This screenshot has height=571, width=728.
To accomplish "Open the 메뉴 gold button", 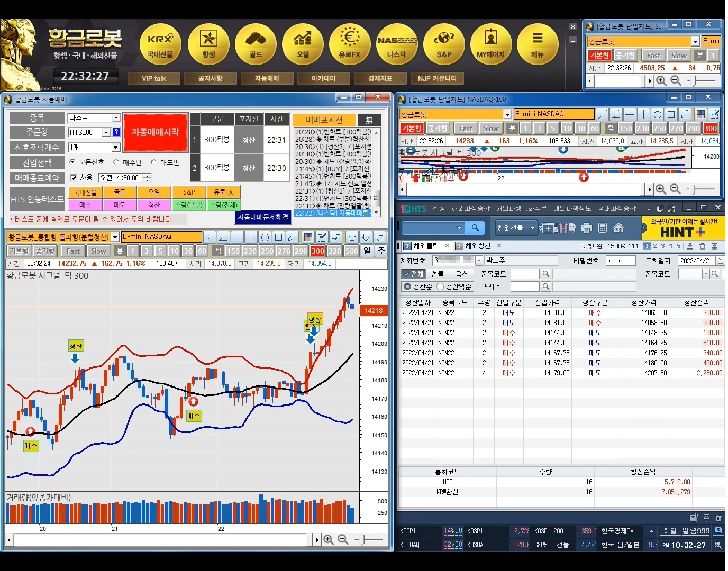I will 538,44.
